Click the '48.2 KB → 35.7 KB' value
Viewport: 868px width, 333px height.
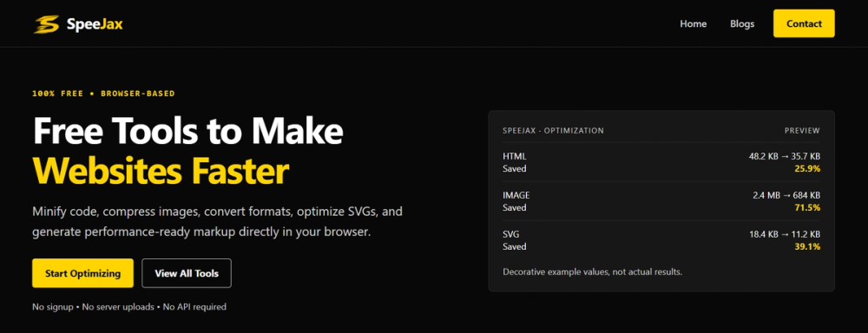click(785, 157)
